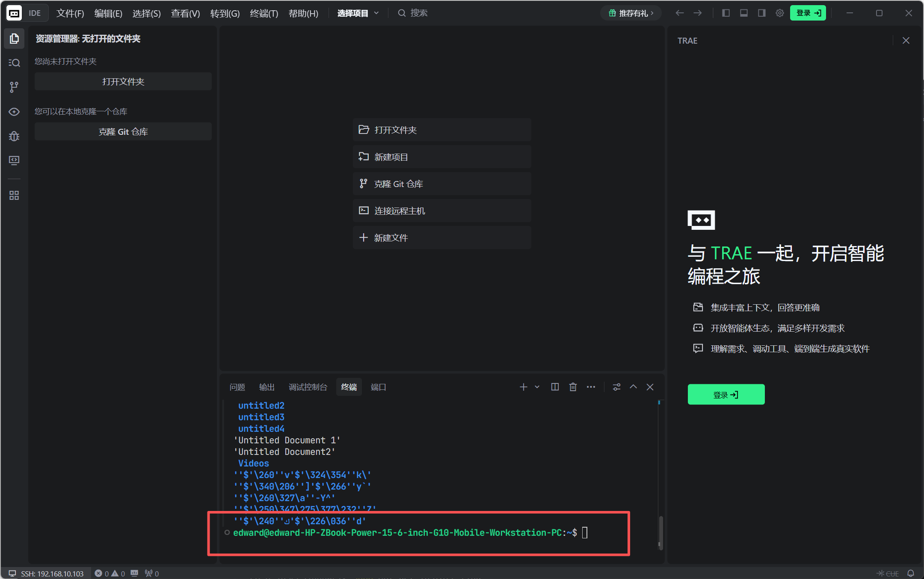Switch to the 调试控制台 panel tab
The height and width of the screenshot is (579, 924).
coord(308,387)
